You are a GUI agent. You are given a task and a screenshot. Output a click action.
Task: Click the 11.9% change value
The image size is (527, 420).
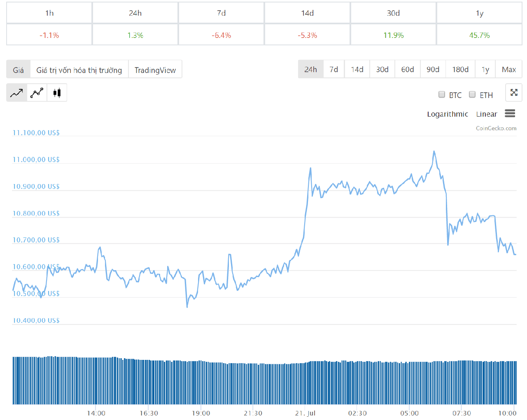[394, 35]
